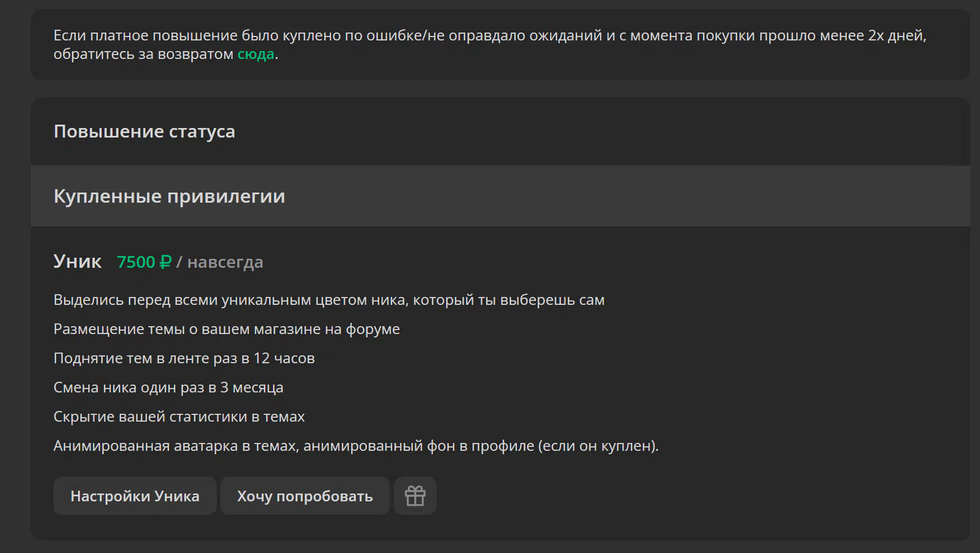Click the (если он куплен) parenthetical

[597, 446]
